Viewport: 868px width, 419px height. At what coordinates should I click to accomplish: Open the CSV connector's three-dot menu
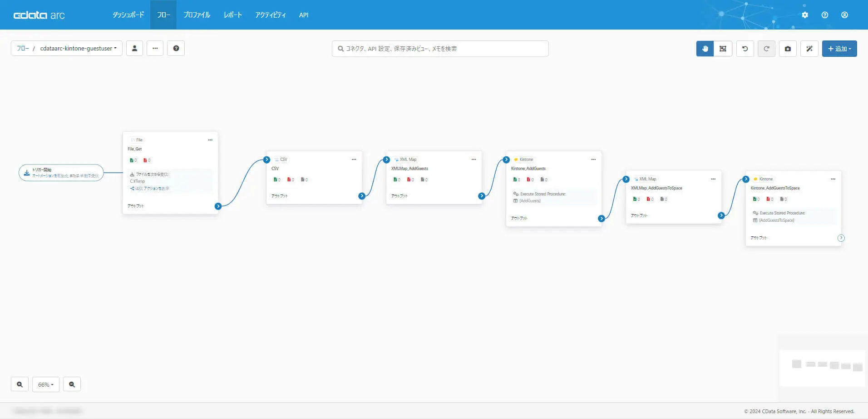354,160
